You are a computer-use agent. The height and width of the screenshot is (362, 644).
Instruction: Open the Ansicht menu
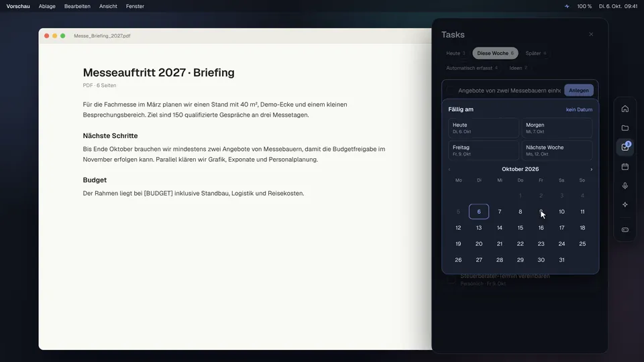tap(108, 6)
